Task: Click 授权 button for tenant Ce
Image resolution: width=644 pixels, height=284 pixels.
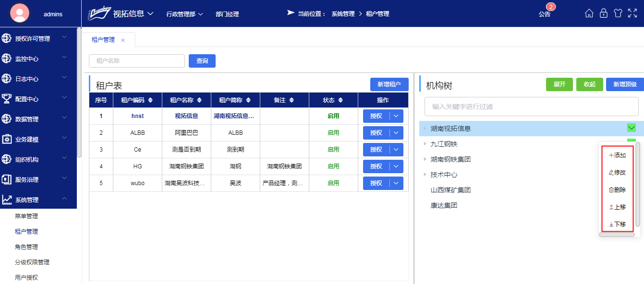Action: point(376,150)
